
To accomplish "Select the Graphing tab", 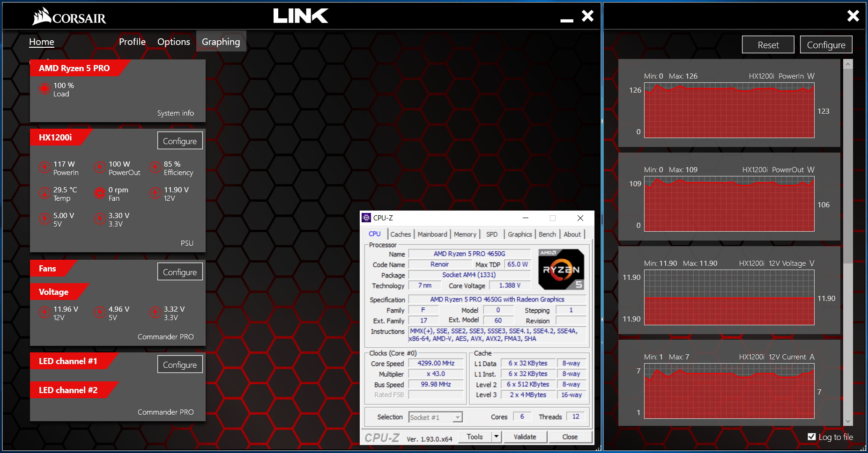I will click(221, 42).
